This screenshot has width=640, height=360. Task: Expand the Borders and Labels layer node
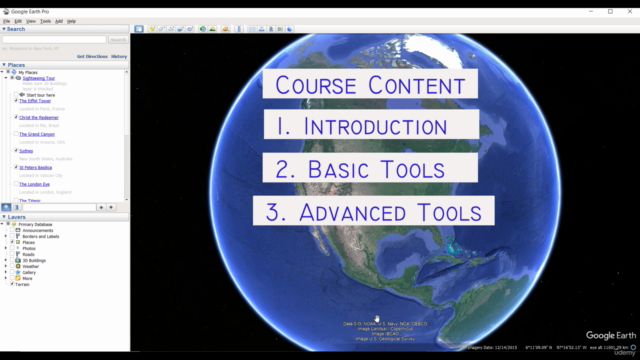tap(6, 236)
